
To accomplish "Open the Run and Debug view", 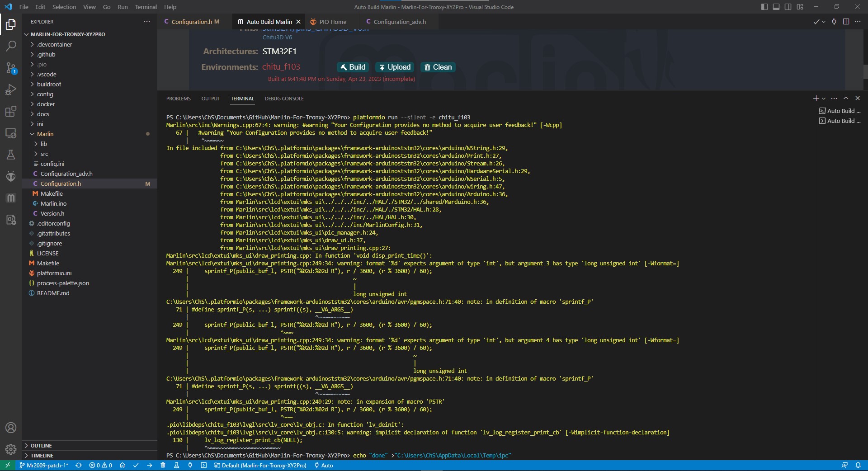I will click(x=11, y=89).
